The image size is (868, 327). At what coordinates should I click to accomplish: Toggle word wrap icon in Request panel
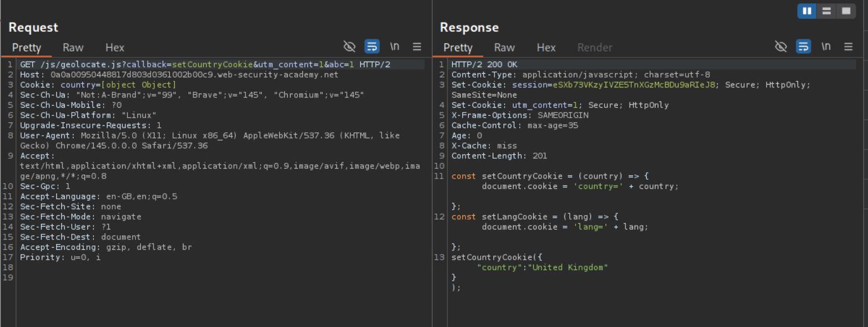coord(372,47)
